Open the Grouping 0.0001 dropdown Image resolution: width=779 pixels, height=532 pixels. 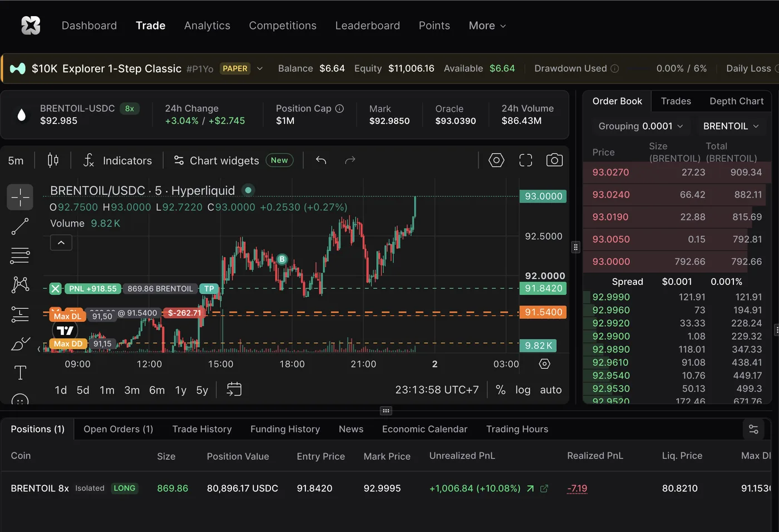point(640,126)
